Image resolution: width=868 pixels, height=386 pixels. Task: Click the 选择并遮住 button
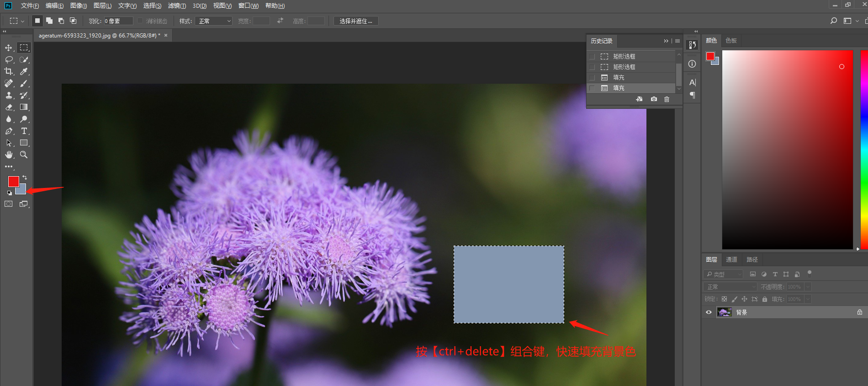coord(355,21)
